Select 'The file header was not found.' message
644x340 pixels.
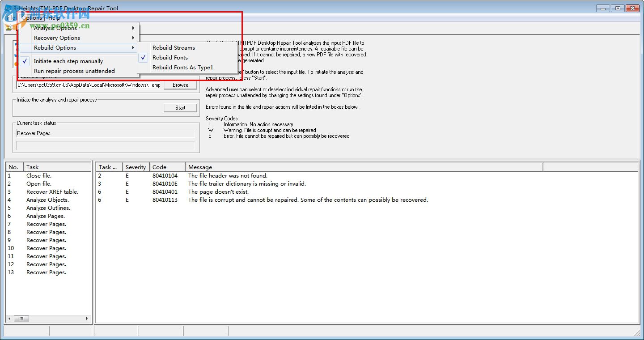tap(228, 176)
